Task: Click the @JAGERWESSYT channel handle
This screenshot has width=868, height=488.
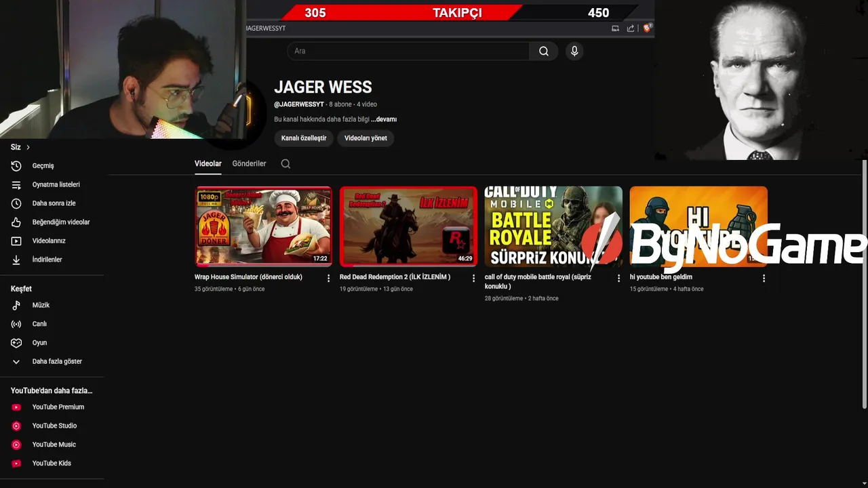Action: (x=299, y=104)
